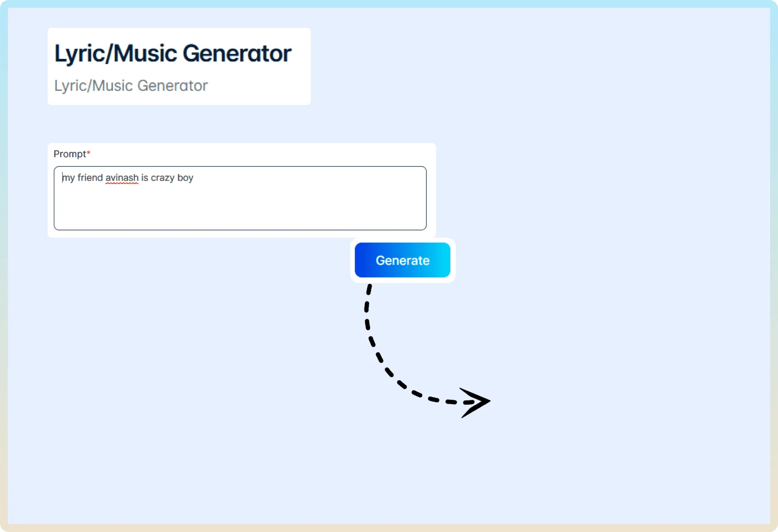Click Generator word in bold heading
The height and width of the screenshot is (532, 778).
tap(237, 54)
